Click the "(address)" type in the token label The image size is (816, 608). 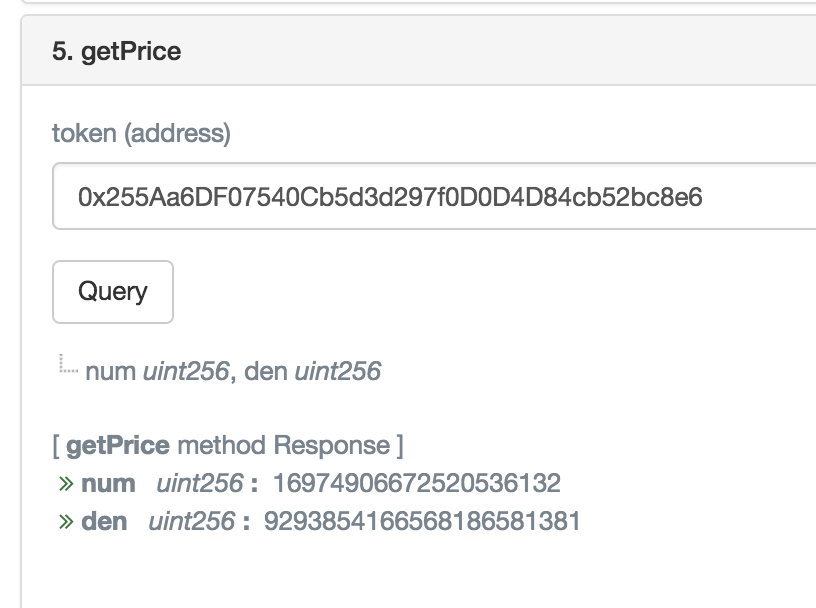coord(177,133)
